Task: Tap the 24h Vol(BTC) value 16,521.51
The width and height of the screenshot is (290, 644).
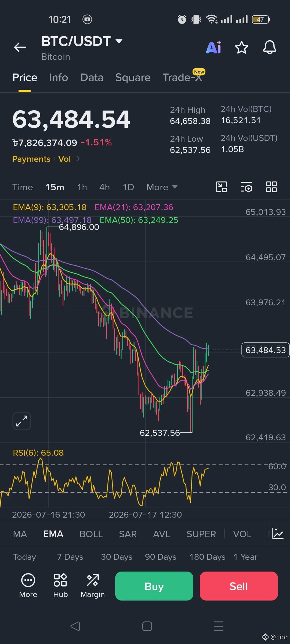Action: (241, 120)
